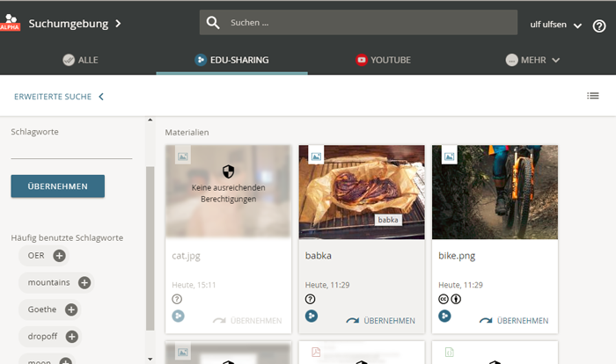Screen dimensions: 616x364
Task: Switch to the YOUTUBE tab
Action: point(383,60)
